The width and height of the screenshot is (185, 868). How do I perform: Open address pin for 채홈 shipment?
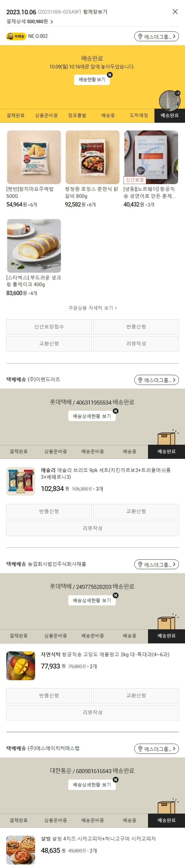click(x=156, y=564)
